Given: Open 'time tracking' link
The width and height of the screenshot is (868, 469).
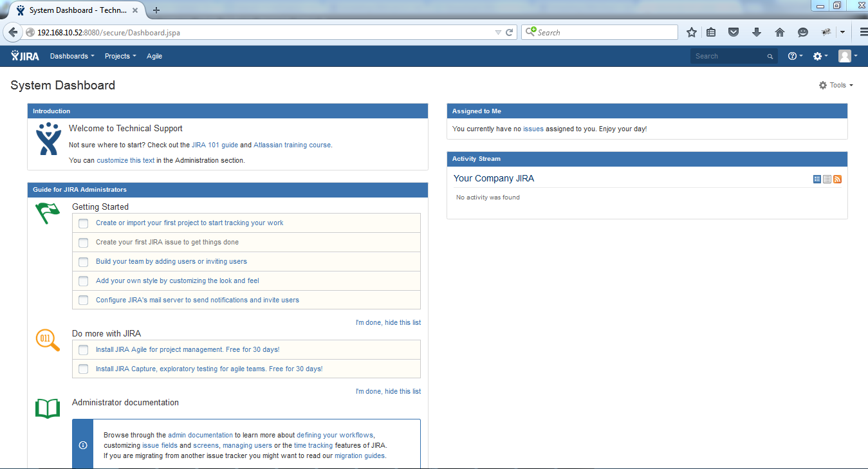Looking at the screenshot, I should click(x=313, y=446).
